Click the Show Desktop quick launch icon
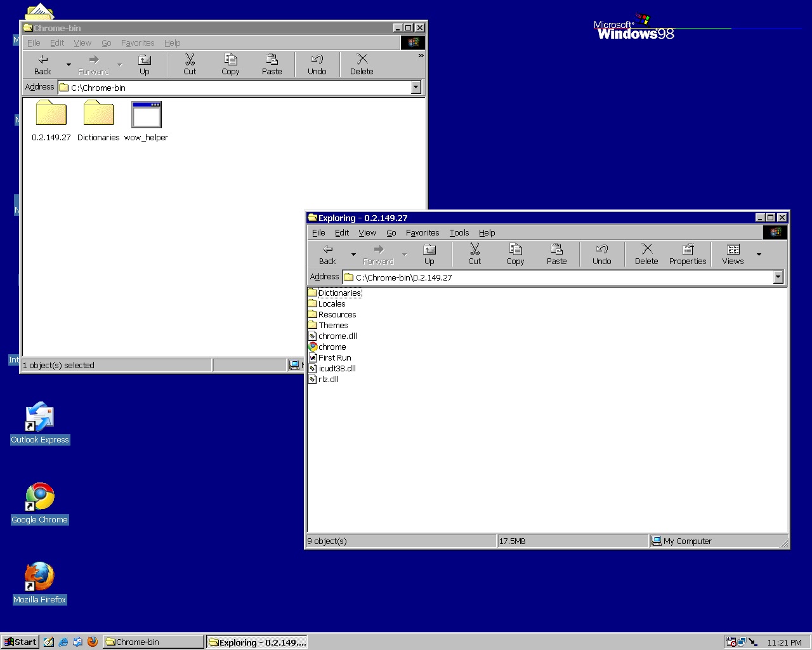 click(49, 642)
